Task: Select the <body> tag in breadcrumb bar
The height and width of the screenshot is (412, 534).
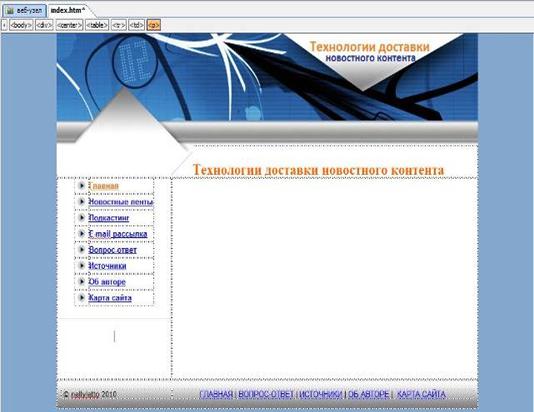Action: coord(21,25)
